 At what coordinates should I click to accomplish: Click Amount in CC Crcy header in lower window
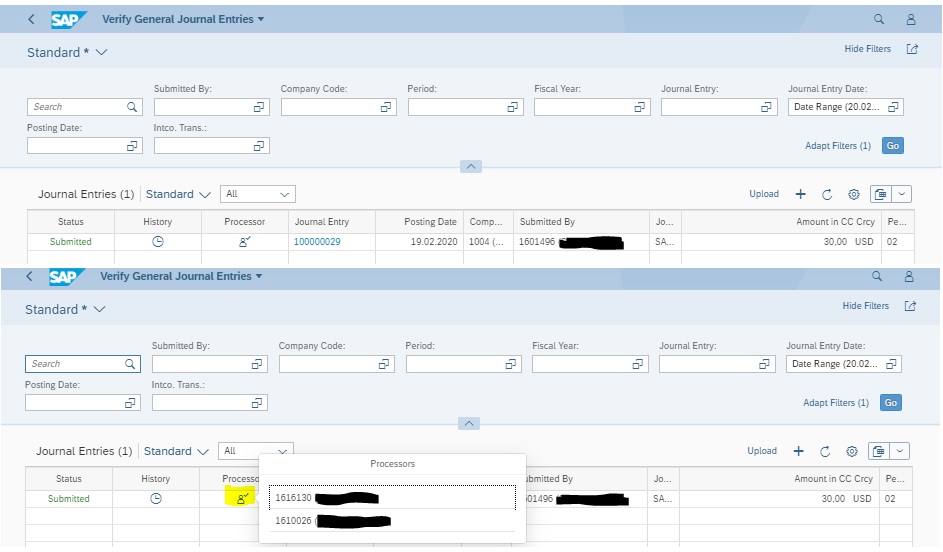pyautogui.click(x=833, y=479)
